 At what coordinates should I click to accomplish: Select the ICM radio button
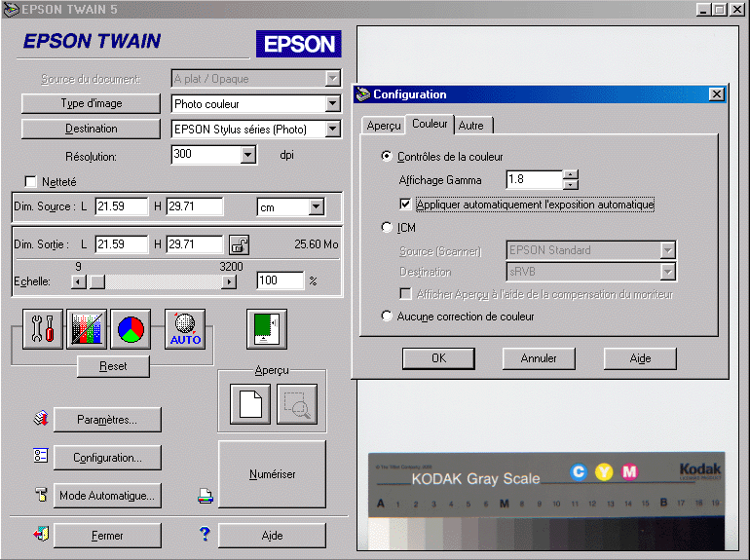(x=387, y=227)
